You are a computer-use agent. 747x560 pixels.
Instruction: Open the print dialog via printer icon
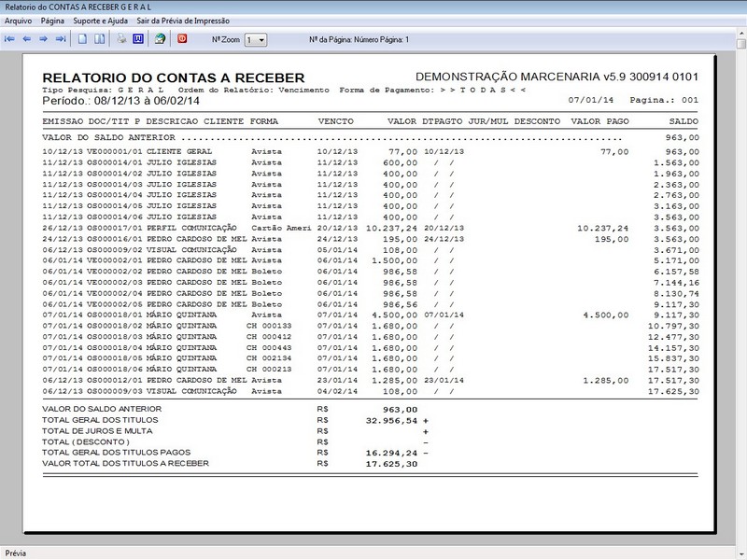[x=121, y=38]
